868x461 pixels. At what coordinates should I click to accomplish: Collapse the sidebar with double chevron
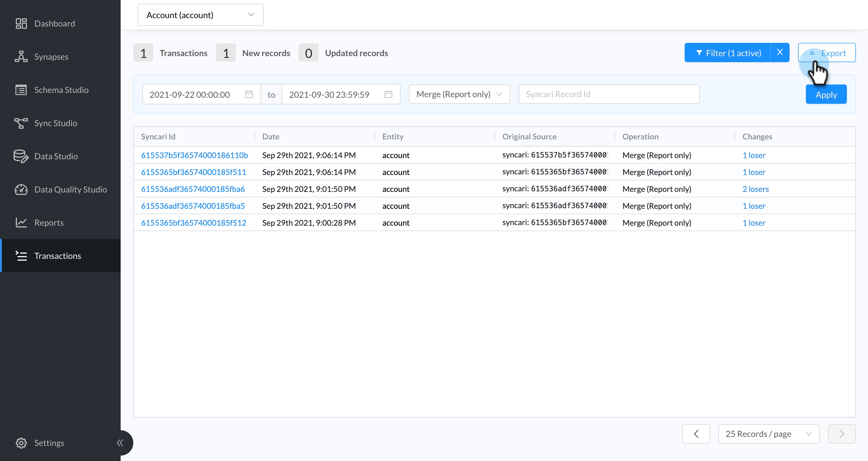click(120, 443)
